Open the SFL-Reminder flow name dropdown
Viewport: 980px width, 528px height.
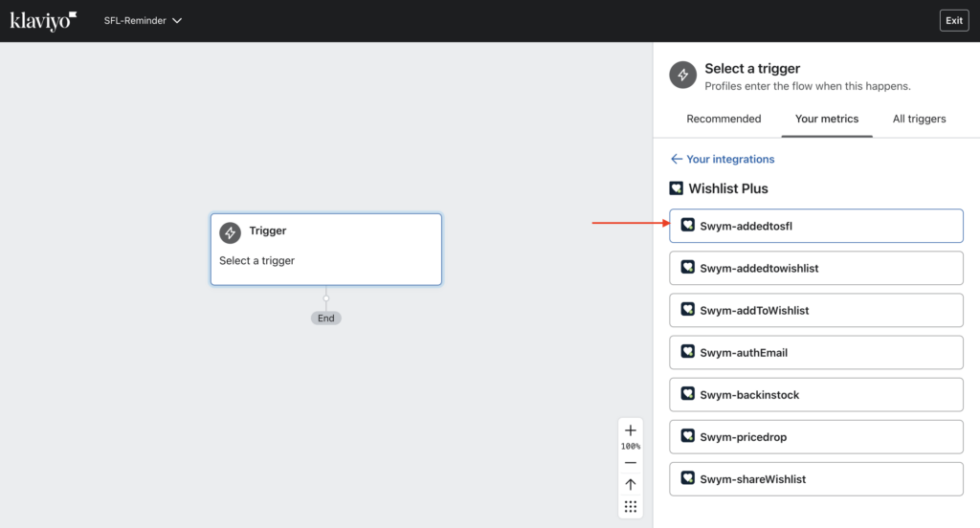coord(143,21)
